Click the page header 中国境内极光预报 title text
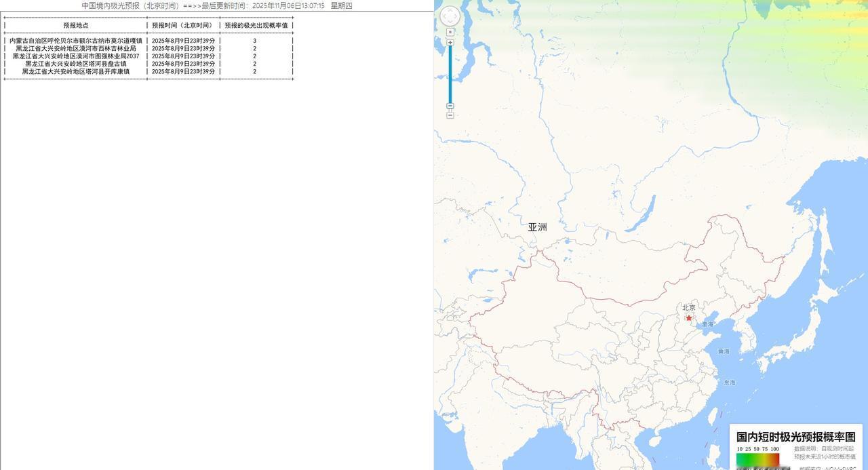The width and height of the screenshot is (868, 470). click(130, 5)
